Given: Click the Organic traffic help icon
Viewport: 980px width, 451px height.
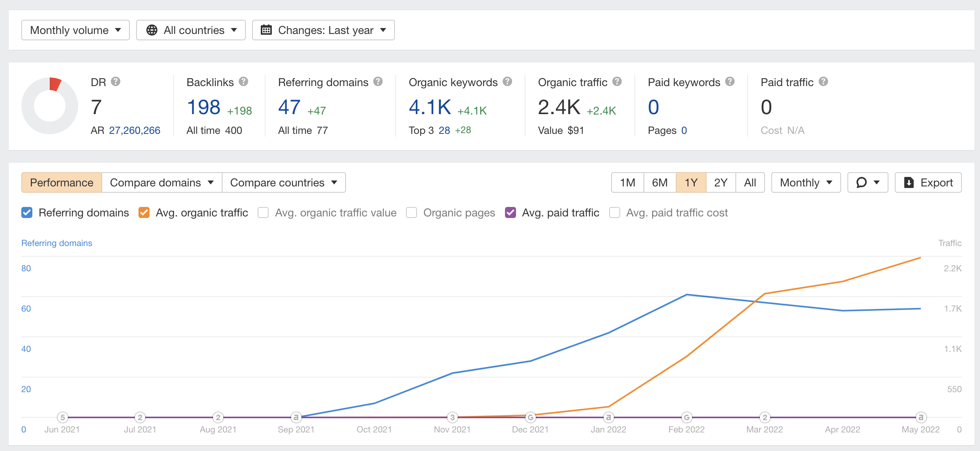Looking at the screenshot, I should [617, 81].
